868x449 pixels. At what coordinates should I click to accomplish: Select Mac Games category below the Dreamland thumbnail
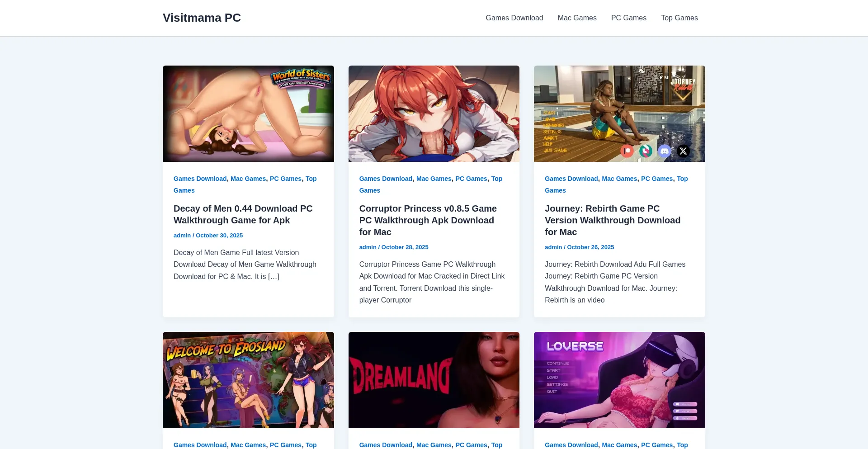pyautogui.click(x=434, y=445)
